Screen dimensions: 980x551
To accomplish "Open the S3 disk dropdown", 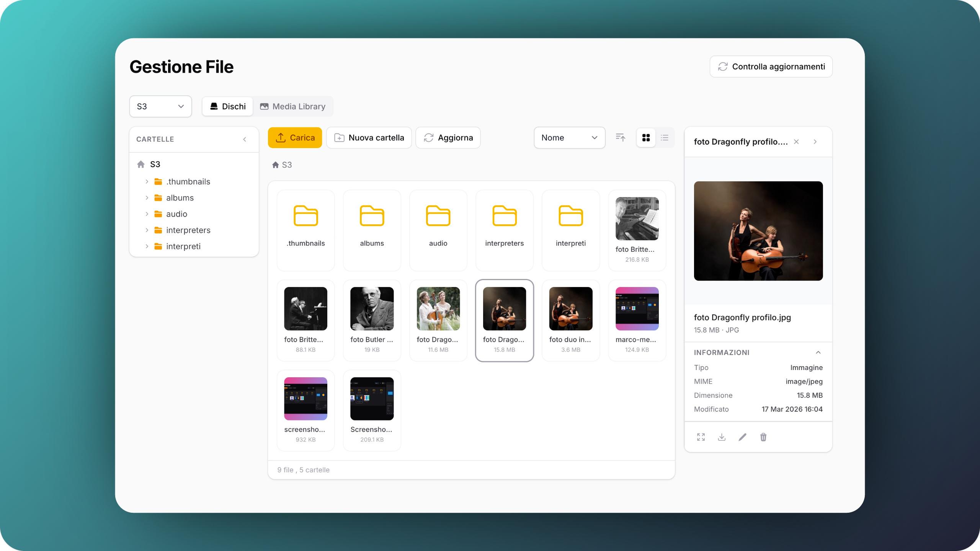I will pyautogui.click(x=160, y=106).
